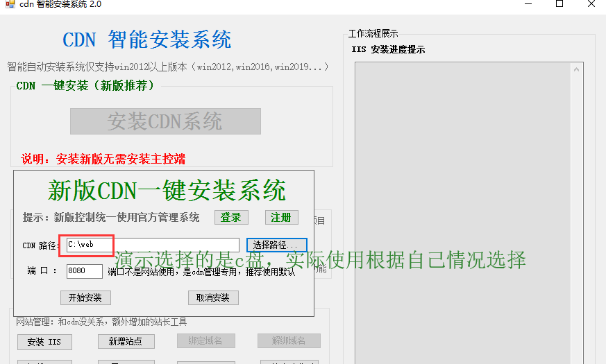Click the blue CDN 智能安装系统 heading
606x364 pixels.
147,40
